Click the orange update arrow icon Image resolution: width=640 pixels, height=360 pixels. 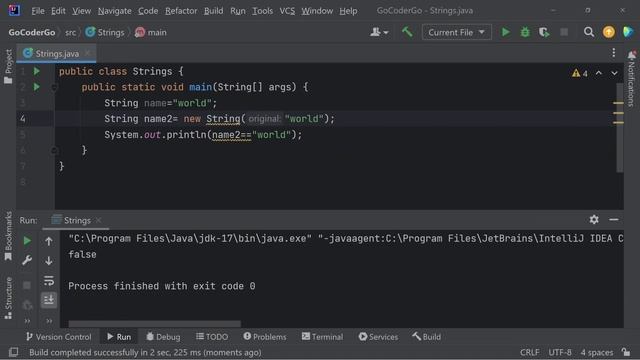coord(609,32)
